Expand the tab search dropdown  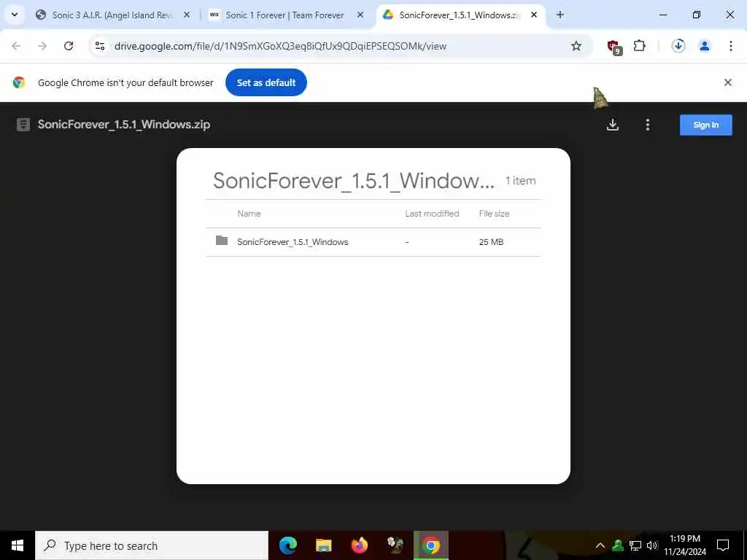click(15, 15)
